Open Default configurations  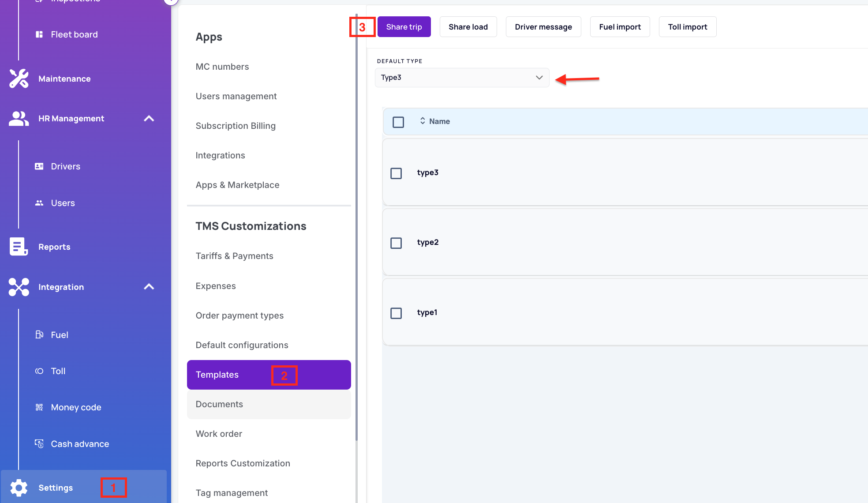[x=242, y=345]
